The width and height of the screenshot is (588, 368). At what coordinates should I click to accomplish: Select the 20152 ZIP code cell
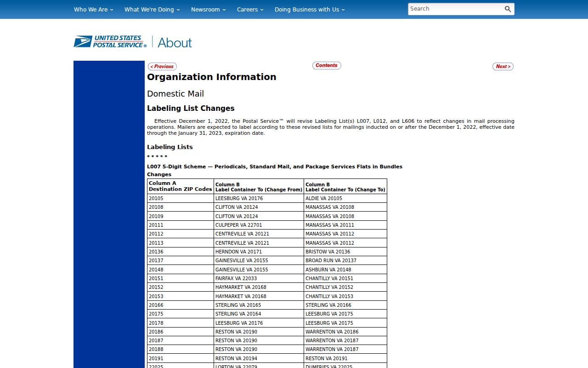[181, 287]
